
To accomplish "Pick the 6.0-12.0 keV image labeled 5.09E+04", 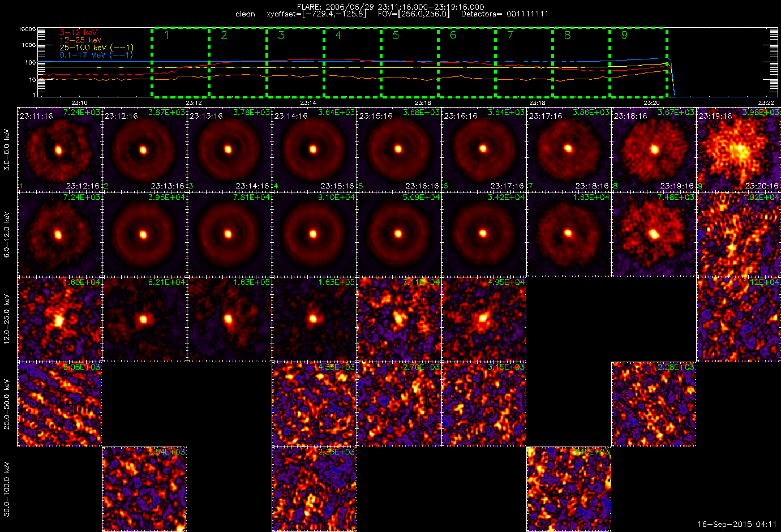I will click(x=400, y=234).
